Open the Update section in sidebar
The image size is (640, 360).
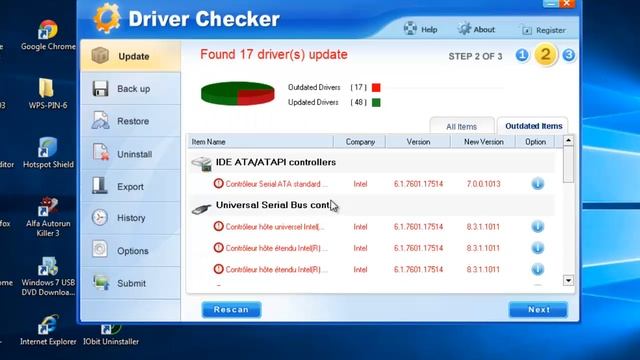coord(131,56)
